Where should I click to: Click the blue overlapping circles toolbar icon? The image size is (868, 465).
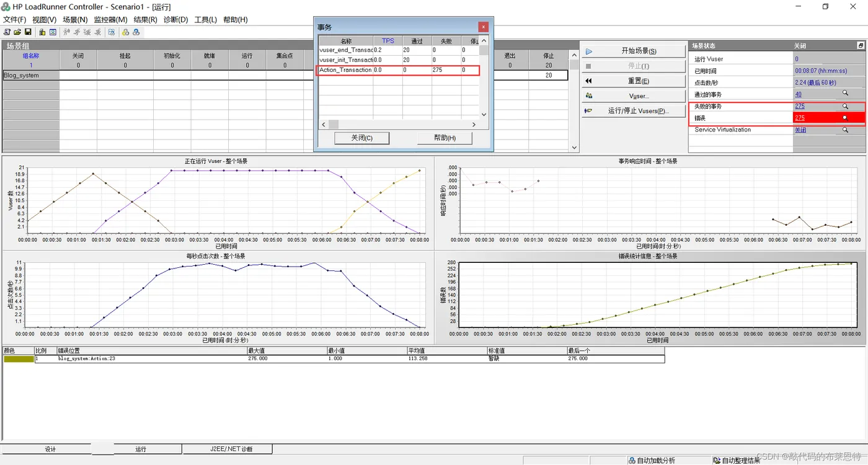click(136, 32)
